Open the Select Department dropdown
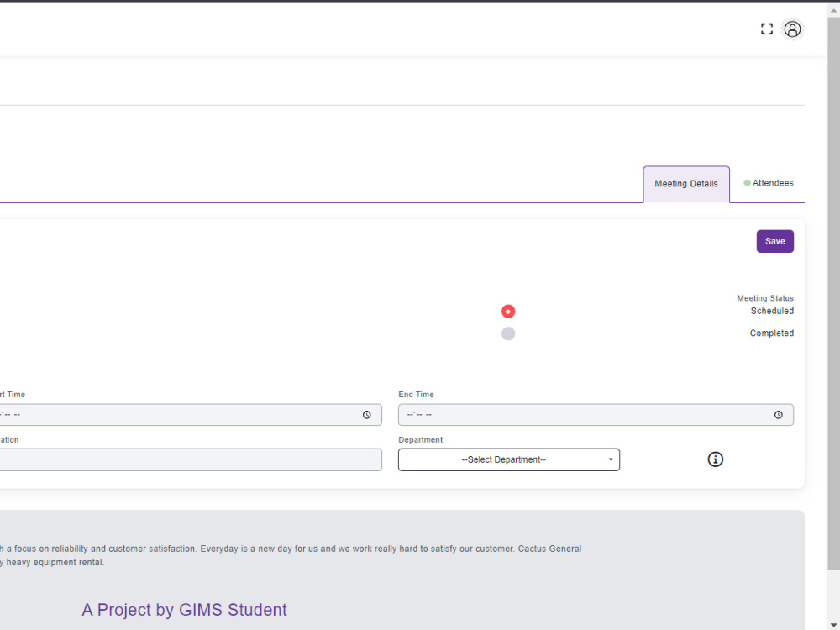The width and height of the screenshot is (840, 630). [x=509, y=459]
